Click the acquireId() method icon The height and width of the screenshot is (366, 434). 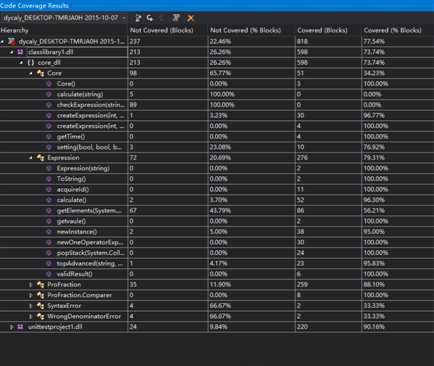[x=49, y=189]
